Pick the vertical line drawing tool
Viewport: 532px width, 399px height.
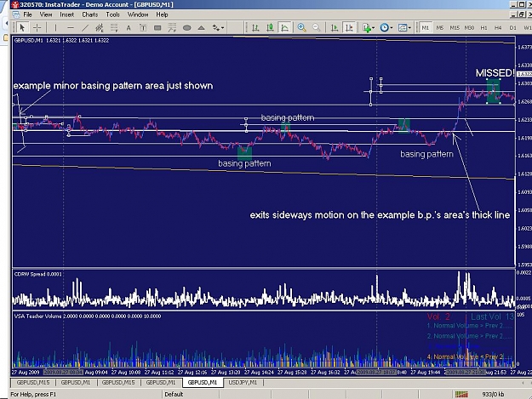[x=55, y=27]
